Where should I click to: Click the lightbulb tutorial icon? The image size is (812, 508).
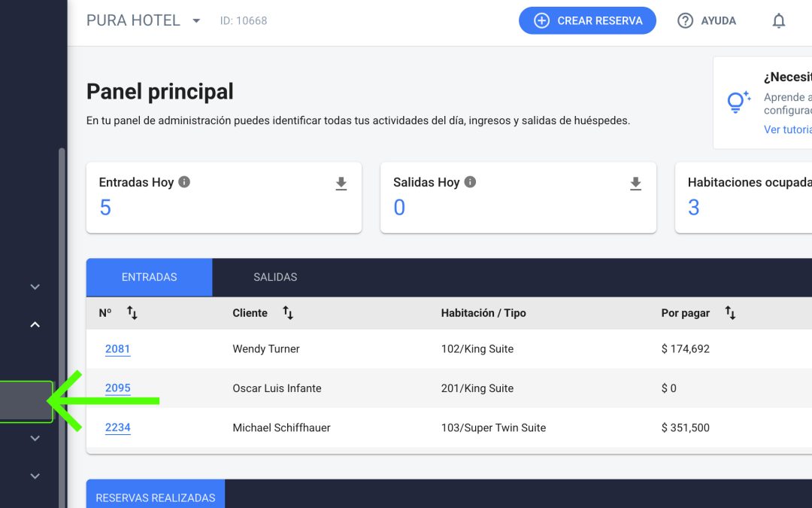tap(738, 102)
